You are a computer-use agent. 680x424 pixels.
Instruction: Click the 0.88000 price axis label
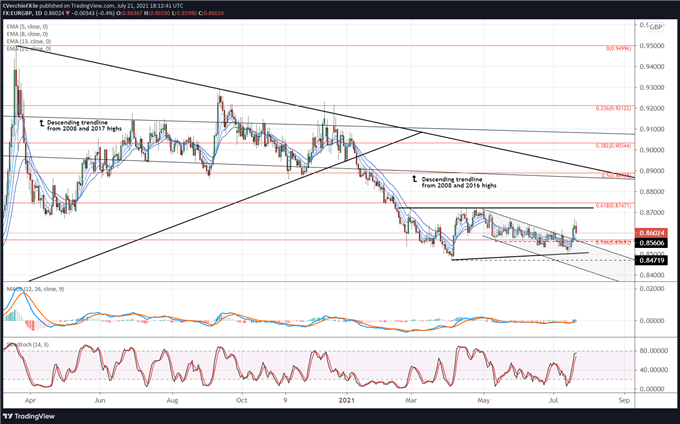(651, 192)
